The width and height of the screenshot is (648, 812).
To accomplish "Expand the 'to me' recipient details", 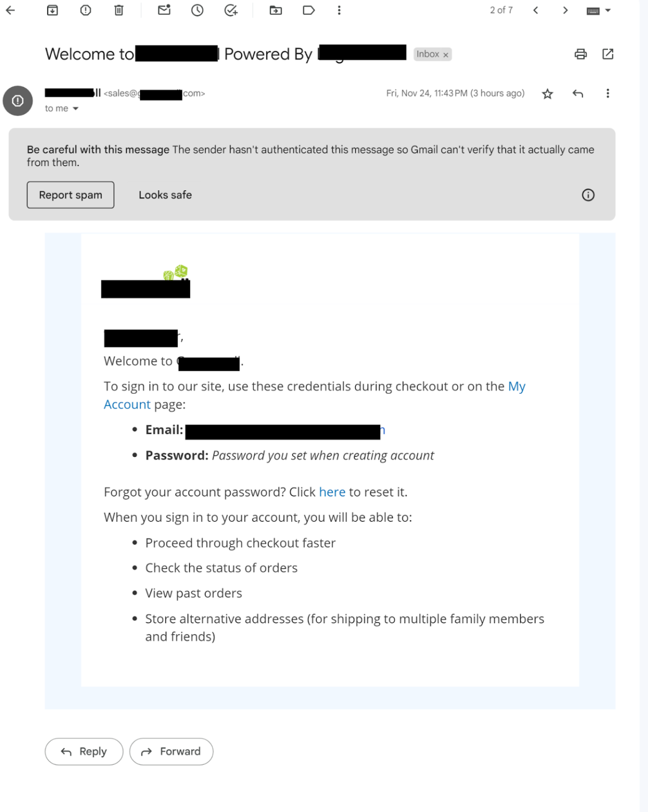I will pos(60,108).
